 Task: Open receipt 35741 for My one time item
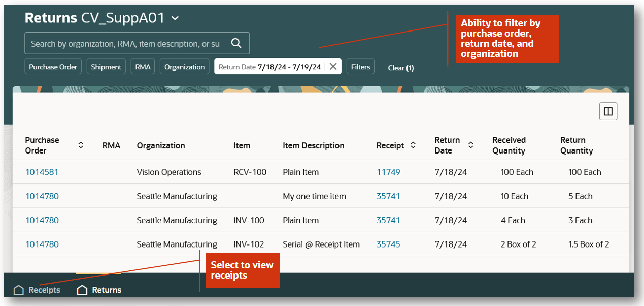tap(388, 196)
